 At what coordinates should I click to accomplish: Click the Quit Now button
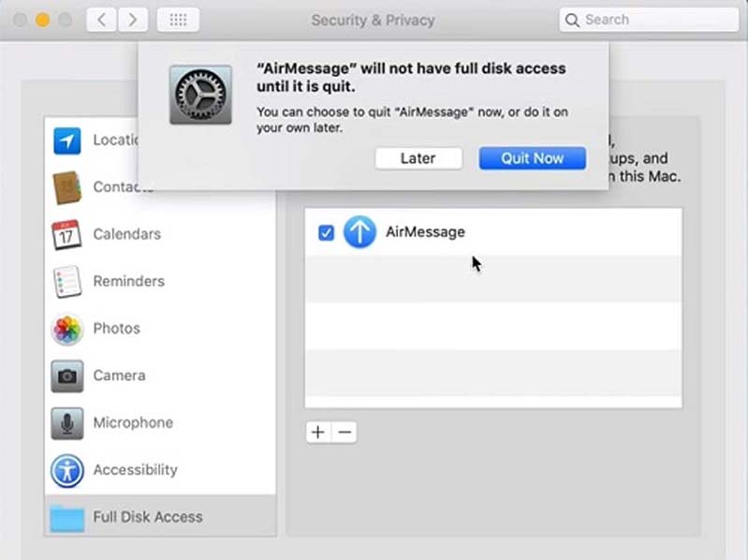[533, 158]
